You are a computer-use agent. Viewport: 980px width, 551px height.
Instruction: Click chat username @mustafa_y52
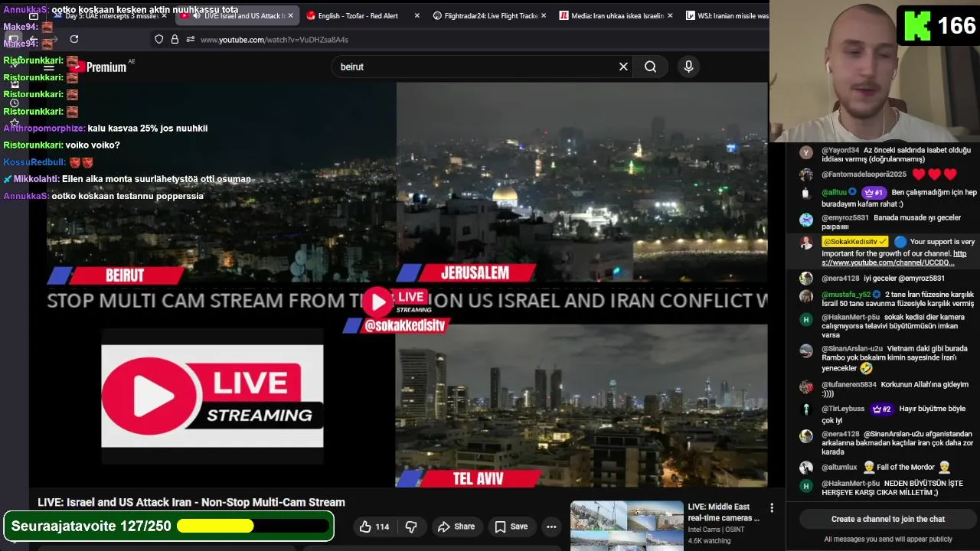tap(846, 294)
